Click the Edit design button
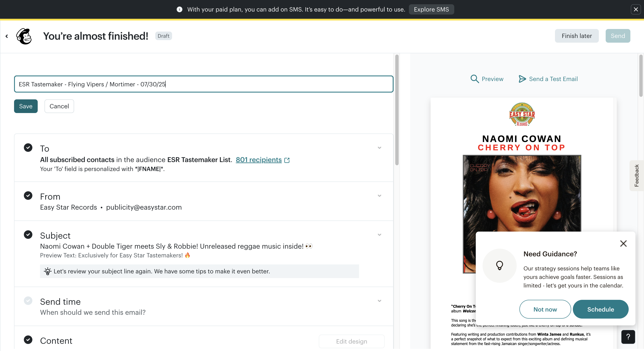 pyautogui.click(x=352, y=341)
